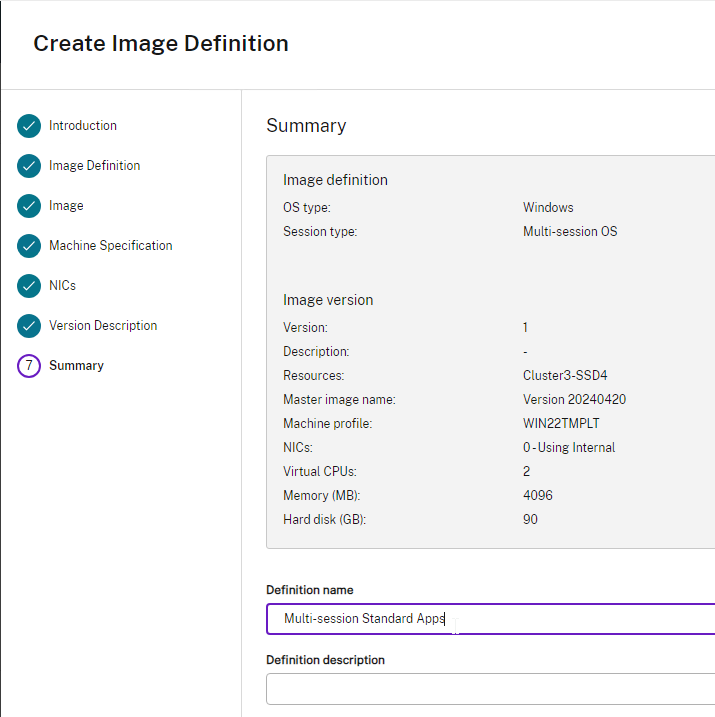Screen dimensions: 715x717
Task: Select the OS type value Windows
Action: pos(548,208)
